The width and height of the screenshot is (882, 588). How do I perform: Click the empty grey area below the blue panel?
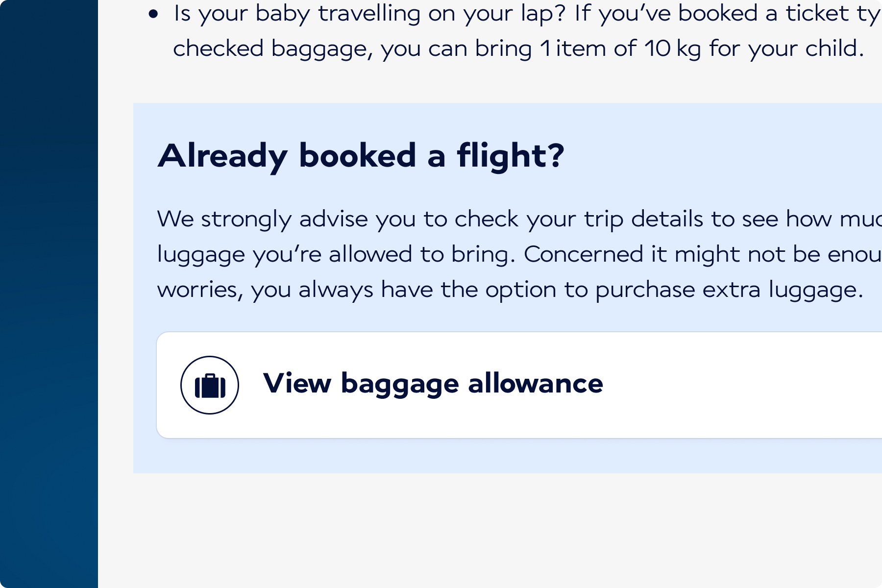pyautogui.click(x=490, y=529)
